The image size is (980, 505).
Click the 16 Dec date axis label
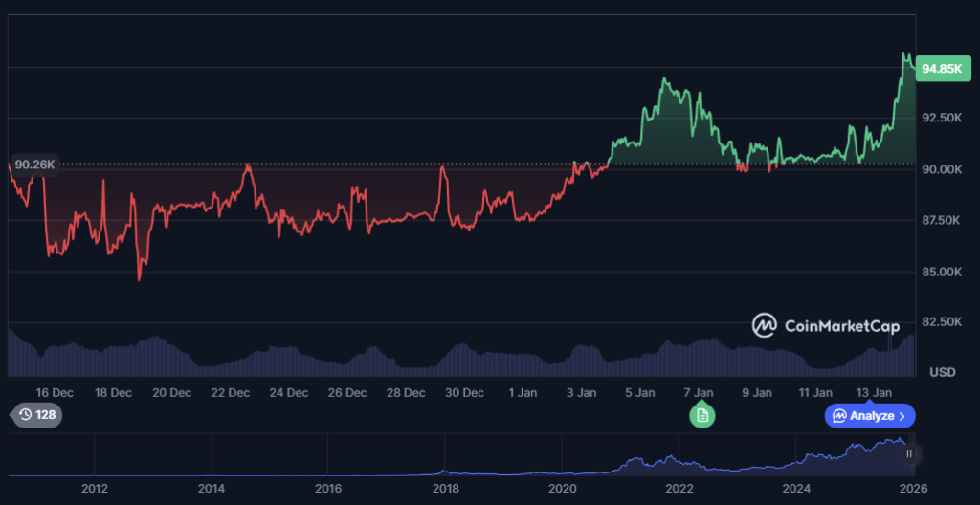pyautogui.click(x=55, y=392)
